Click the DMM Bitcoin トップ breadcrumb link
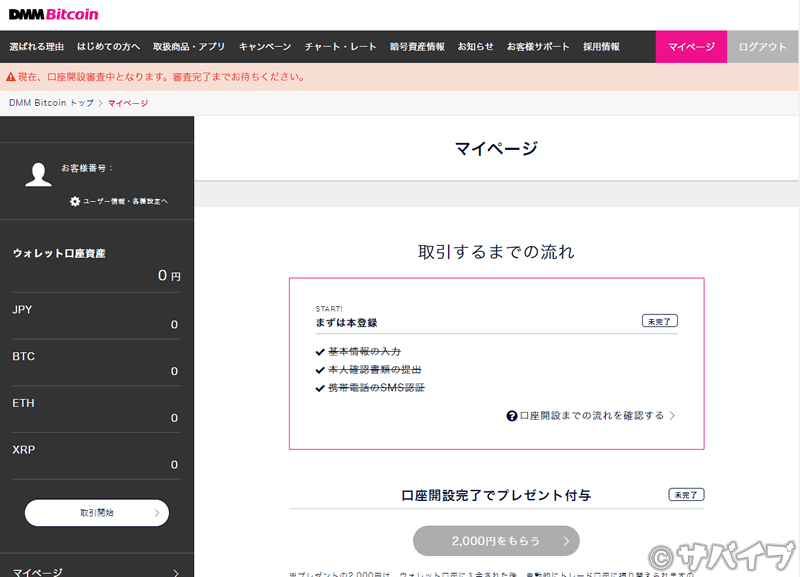This screenshot has width=800, height=577. click(x=51, y=103)
